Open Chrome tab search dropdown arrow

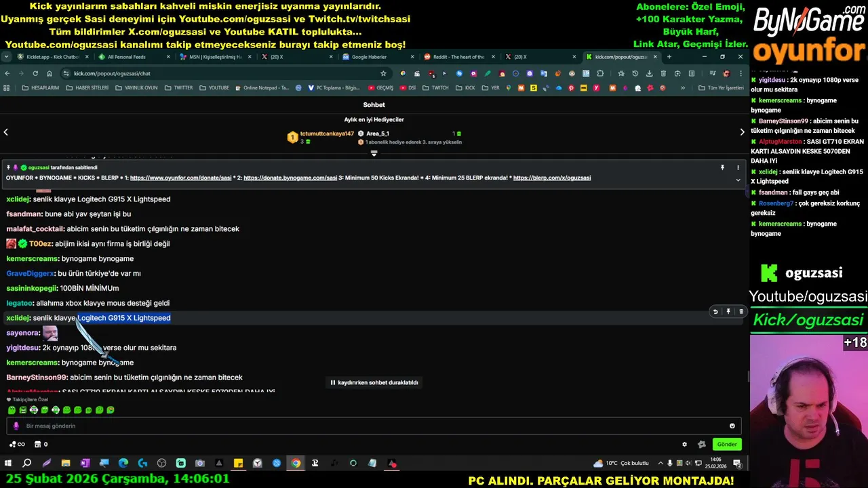point(6,57)
